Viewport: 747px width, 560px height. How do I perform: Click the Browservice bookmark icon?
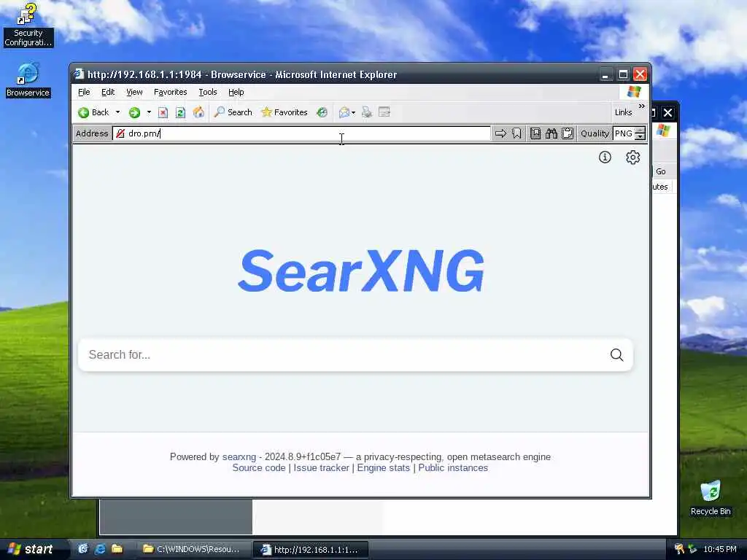[516, 133]
